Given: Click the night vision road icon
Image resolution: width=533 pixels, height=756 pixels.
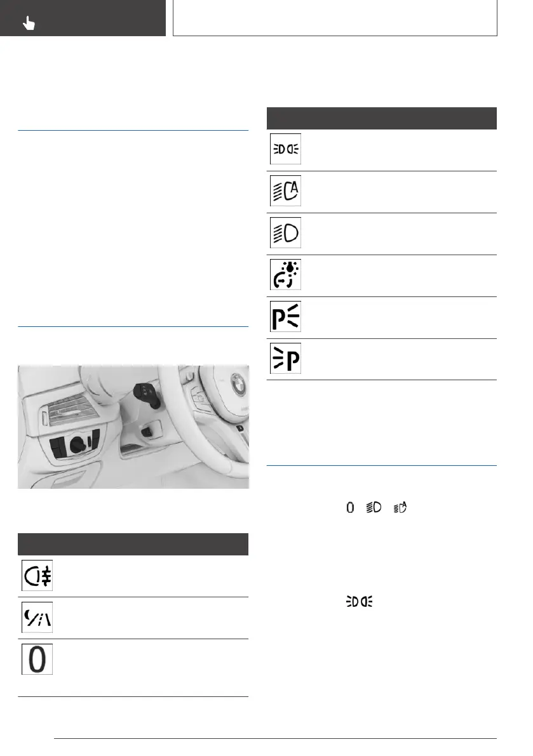Looking at the screenshot, I should (x=37, y=618).
